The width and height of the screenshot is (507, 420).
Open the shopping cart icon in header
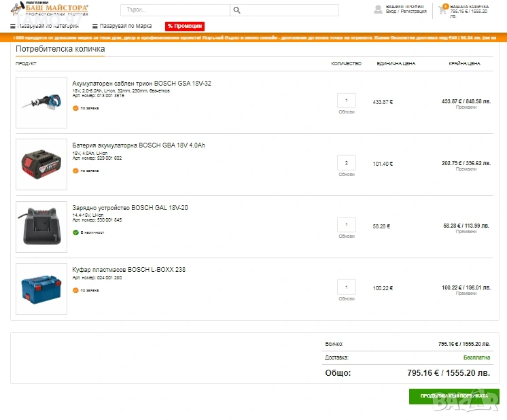[443, 10]
